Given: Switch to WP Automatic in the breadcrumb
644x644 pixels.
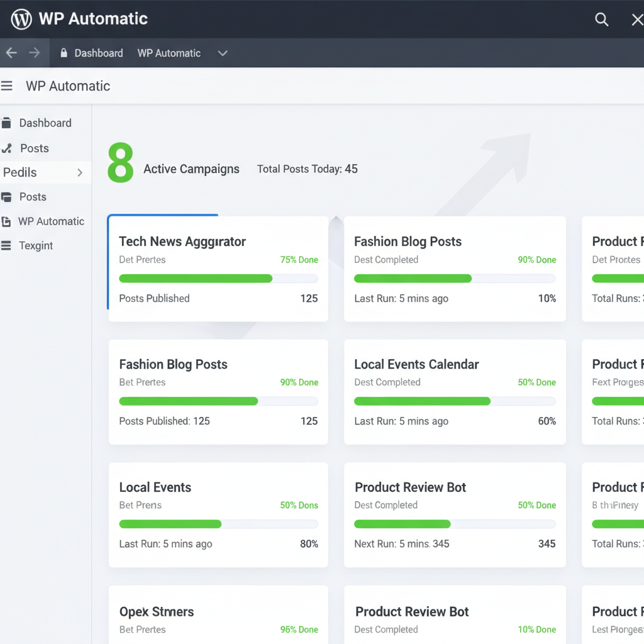Looking at the screenshot, I should 169,53.
